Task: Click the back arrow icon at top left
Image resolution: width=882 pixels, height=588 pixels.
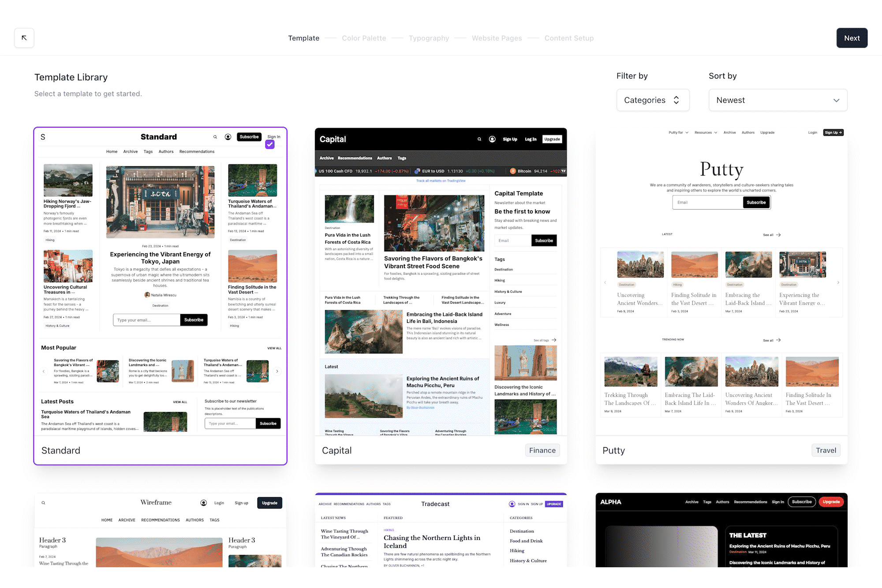Action: click(x=24, y=38)
